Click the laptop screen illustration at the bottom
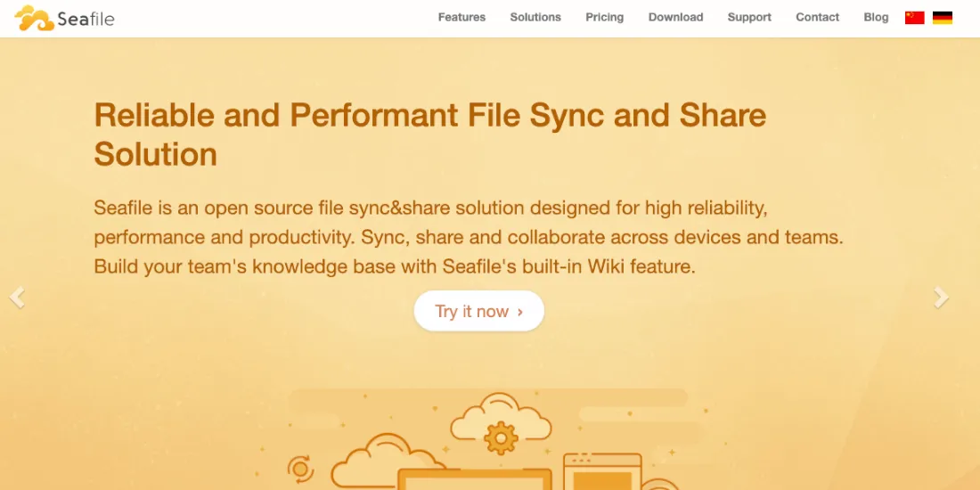980x490 pixels. point(474,479)
